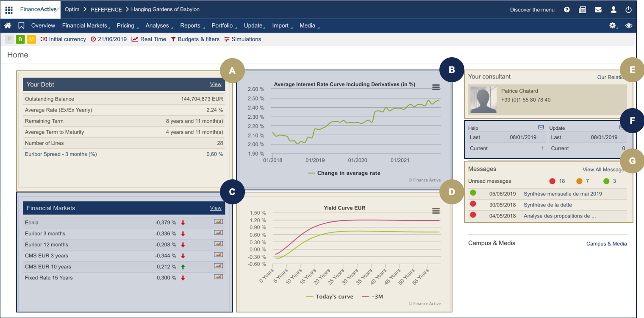Open the settings gear dropdown
Viewport: 644px width, 318px height.
[612, 25]
